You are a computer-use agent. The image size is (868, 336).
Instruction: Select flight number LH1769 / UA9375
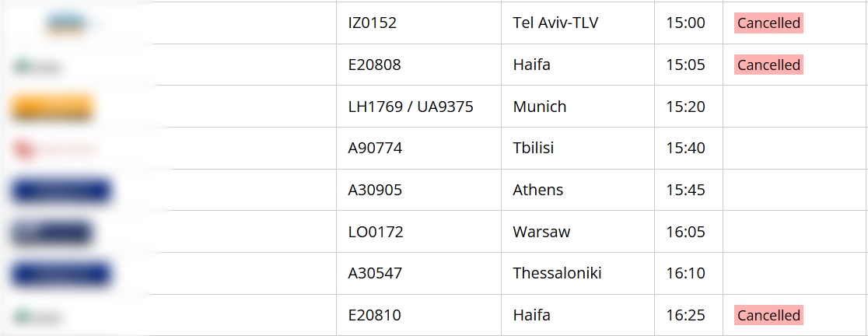click(410, 107)
